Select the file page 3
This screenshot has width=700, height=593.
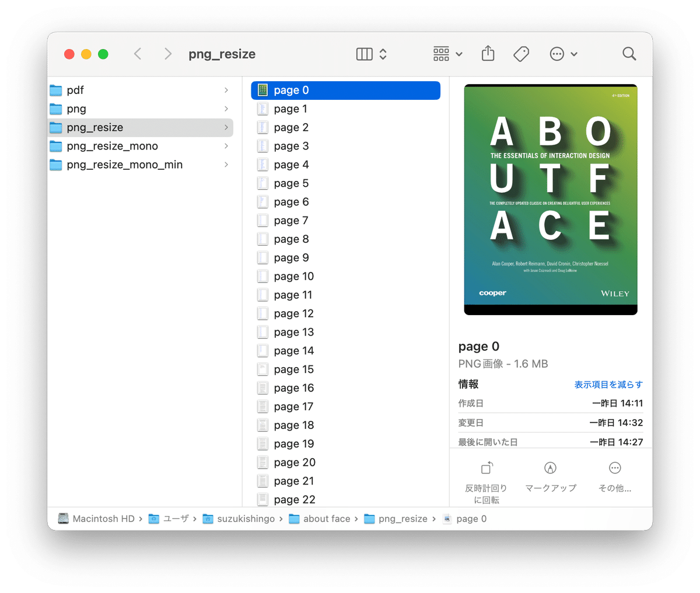click(x=345, y=146)
